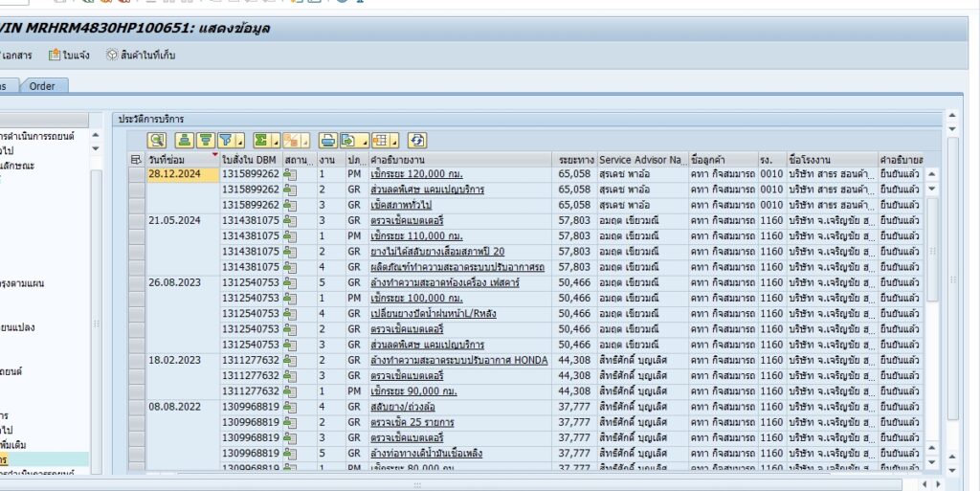Click status icon in เช็กระยะ 90,000 กม. row
The image size is (980, 491).
point(289,391)
